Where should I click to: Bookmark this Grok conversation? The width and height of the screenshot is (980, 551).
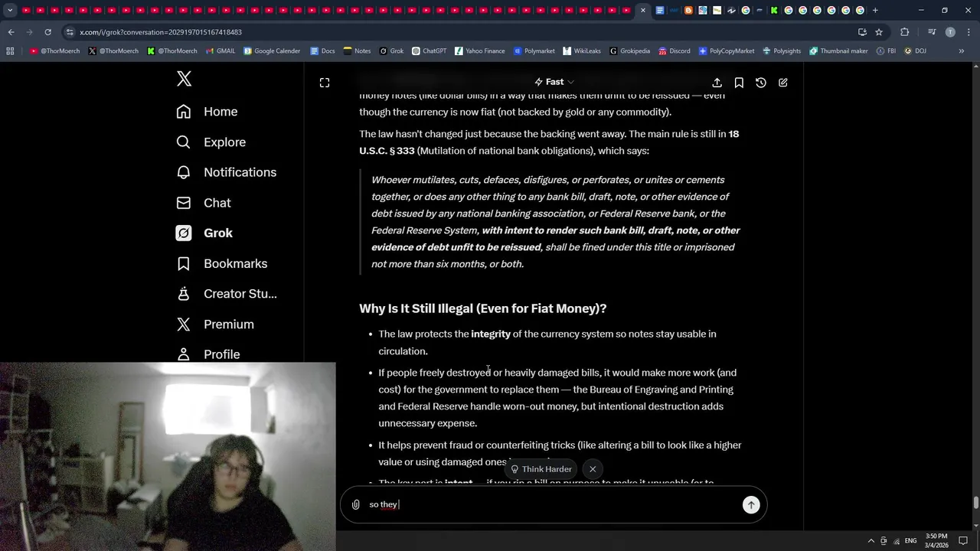739,83
